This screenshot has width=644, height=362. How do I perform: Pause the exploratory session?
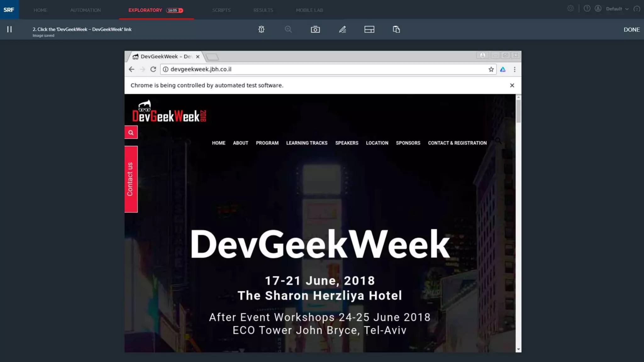(9, 29)
